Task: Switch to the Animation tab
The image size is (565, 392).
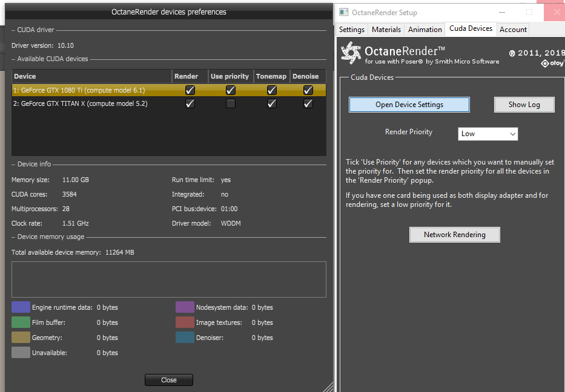Action: tap(425, 30)
